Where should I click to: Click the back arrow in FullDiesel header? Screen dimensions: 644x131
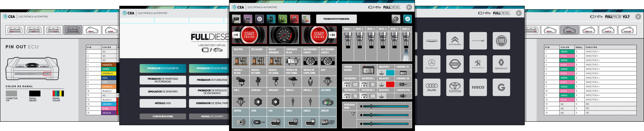pyautogui.click(x=409, y=7)
